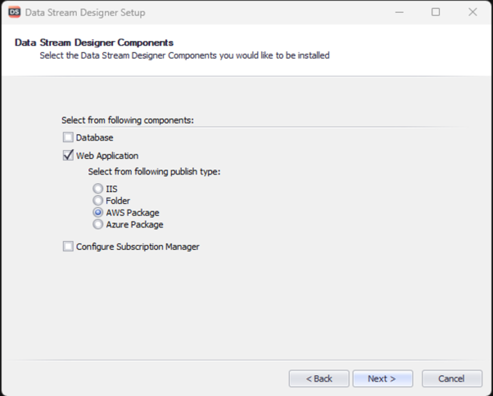Click the Configure Subscription Manager label text
Image resolution: width=493 pixels, height=396 pixels.
click(x=138, y=247)
